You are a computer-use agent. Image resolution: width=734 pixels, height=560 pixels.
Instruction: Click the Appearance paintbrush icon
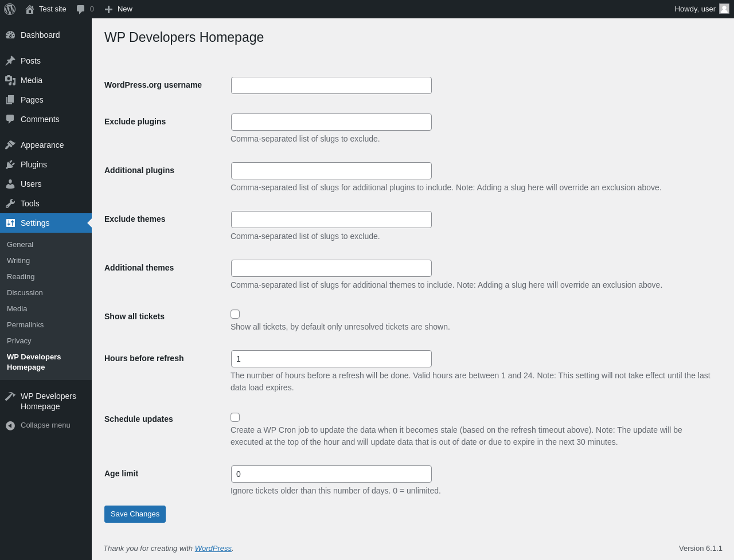tap(10, 145)
